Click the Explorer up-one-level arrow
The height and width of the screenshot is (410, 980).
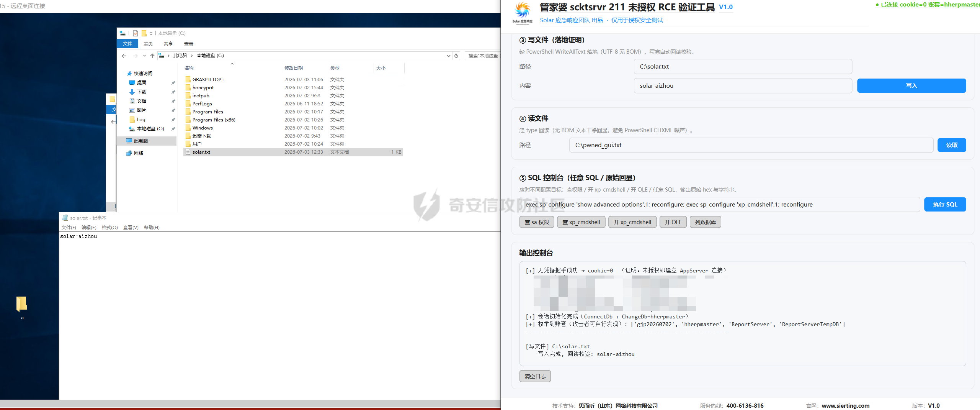[x=152, y=56]
